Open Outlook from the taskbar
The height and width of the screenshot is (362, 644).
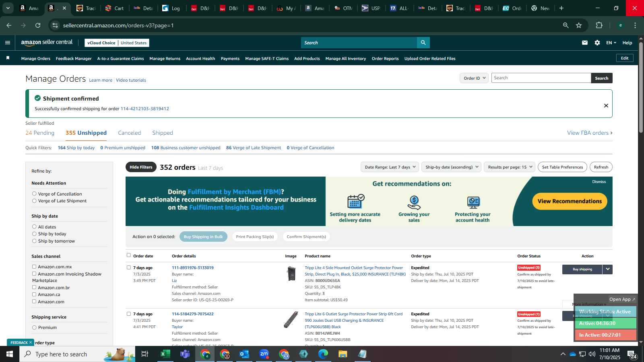coord(244,354)
